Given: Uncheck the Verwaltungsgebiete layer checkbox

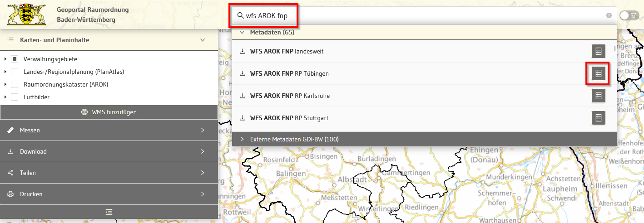Looking at the screenshot, I should (15, 59).
